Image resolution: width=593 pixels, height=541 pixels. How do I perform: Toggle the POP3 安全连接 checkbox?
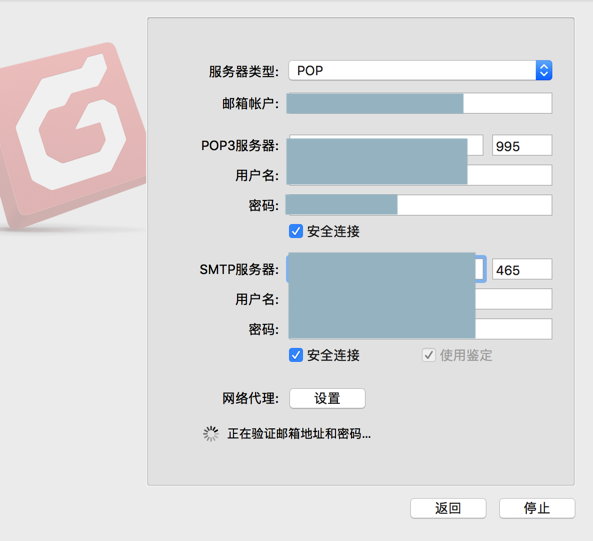296,231
